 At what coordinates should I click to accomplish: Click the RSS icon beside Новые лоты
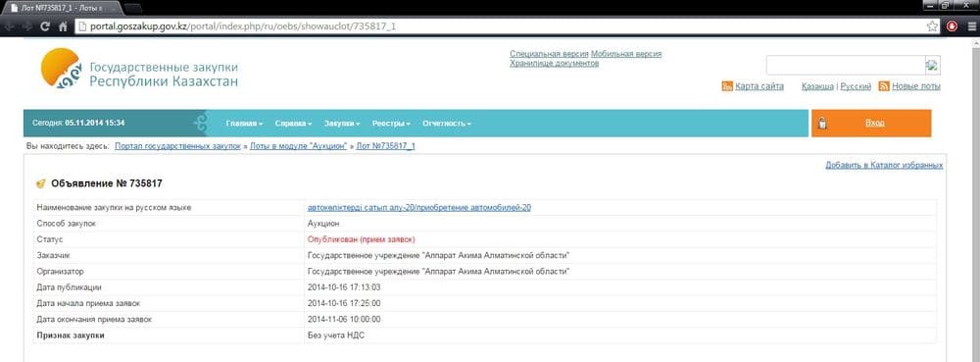(884, 86)
